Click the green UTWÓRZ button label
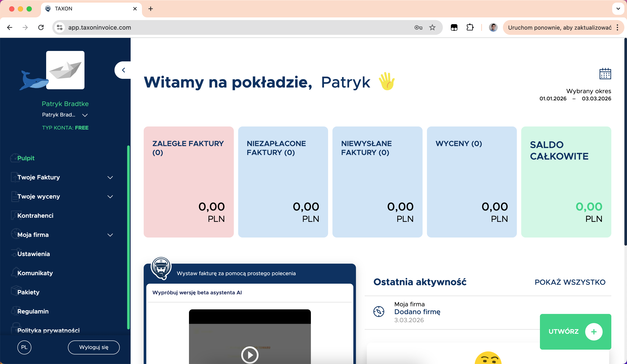The height and width of the screenshot is (364, 627). [x=564, y=331]
